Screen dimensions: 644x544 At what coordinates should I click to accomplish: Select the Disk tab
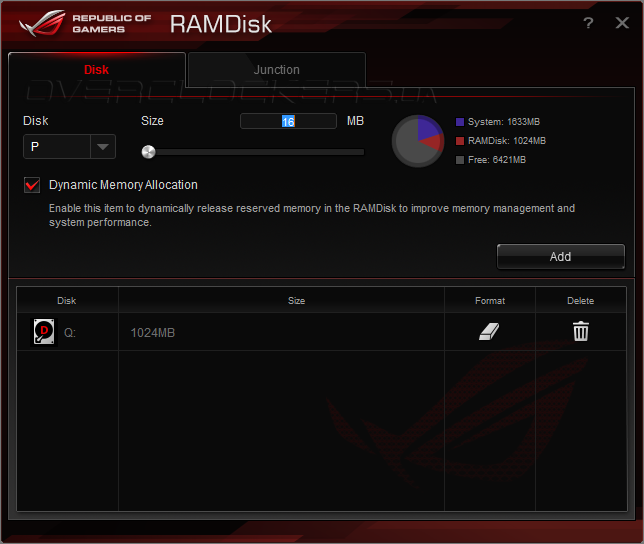coord(97,70)
